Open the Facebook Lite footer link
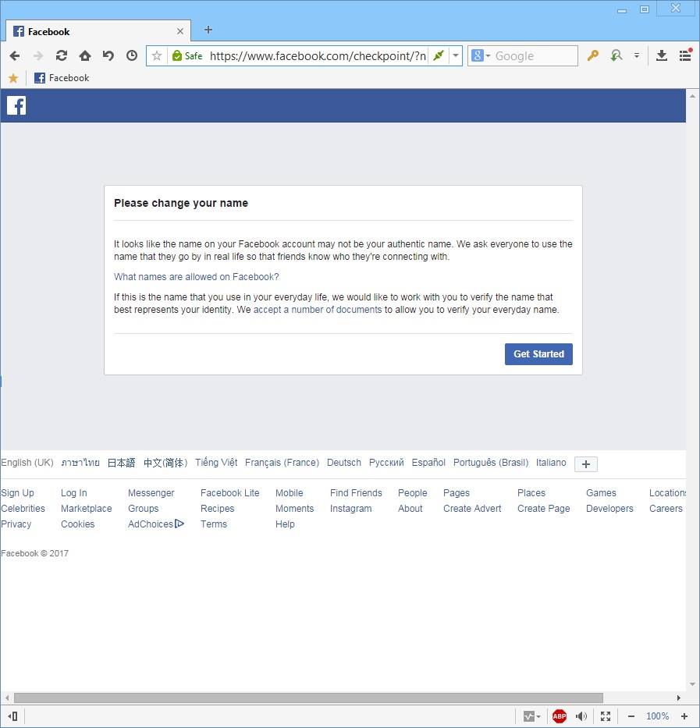 pos(230,493)
